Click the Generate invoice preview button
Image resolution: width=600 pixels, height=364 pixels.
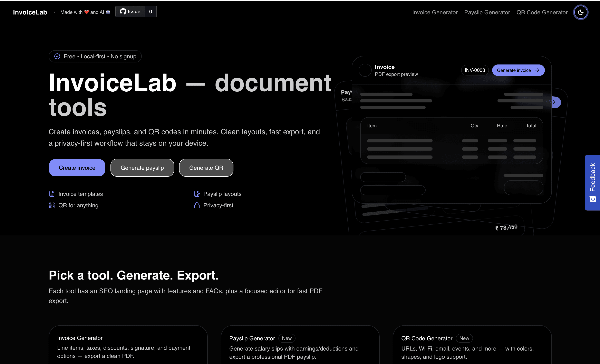(x=518, y=70)
